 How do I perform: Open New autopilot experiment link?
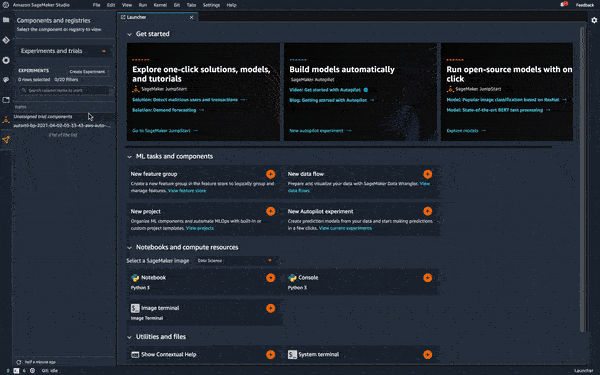[x=320, y=130]
